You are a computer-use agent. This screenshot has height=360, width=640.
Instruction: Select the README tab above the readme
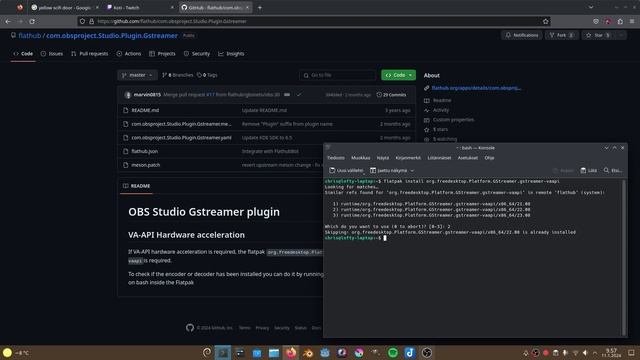tap(136, 186)
